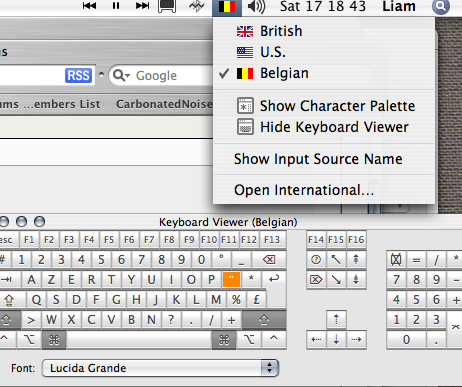This screenshot has height=387, width=462.
Task: Click the F16 key
Action: pyautogui.click(x=356, y=240)
